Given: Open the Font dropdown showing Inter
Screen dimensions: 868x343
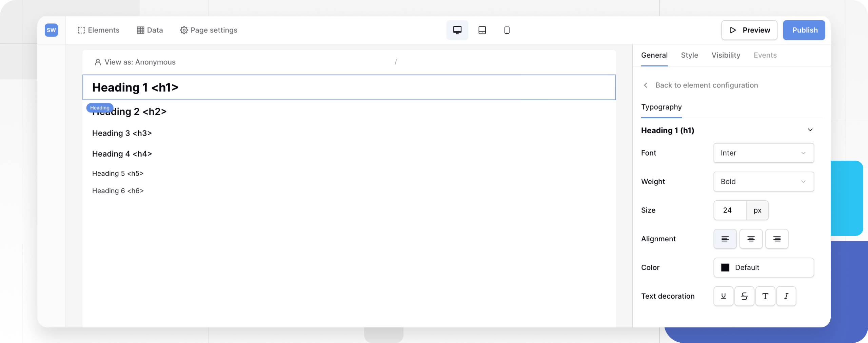Looking at the screenshot, I should (763, 153).
